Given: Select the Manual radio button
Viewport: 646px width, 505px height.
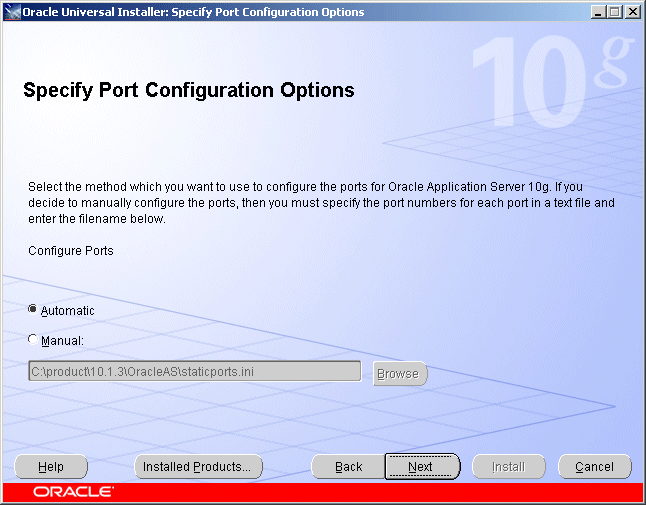Looking at the screenshot, I should (x=33, y=339).
